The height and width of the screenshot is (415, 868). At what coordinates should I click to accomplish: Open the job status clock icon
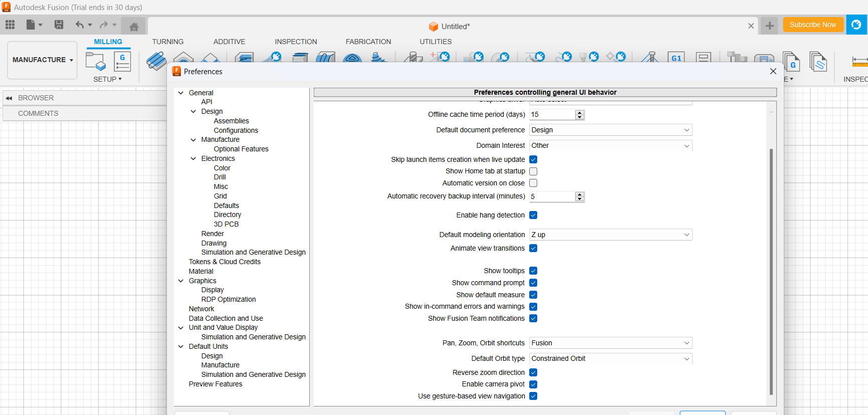pos(856,25)
